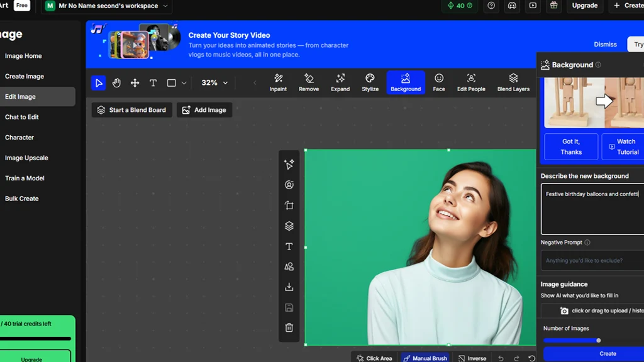Open Image Upscale in sidebar
Image resolution: width=644 pixels, height=362 pixels.
(x=26, y=158)
